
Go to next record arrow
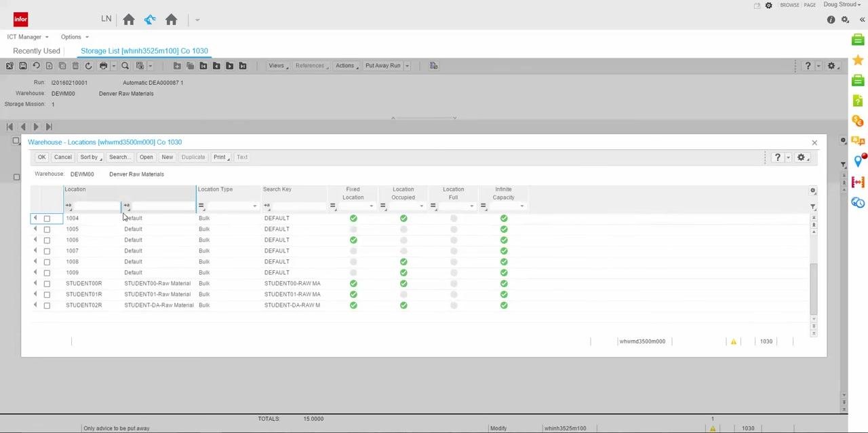pos(36,127)
